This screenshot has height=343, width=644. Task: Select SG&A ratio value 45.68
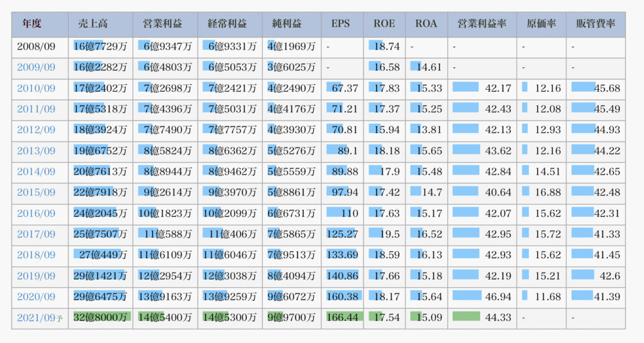pyautogui.click(x=607, y=88)
